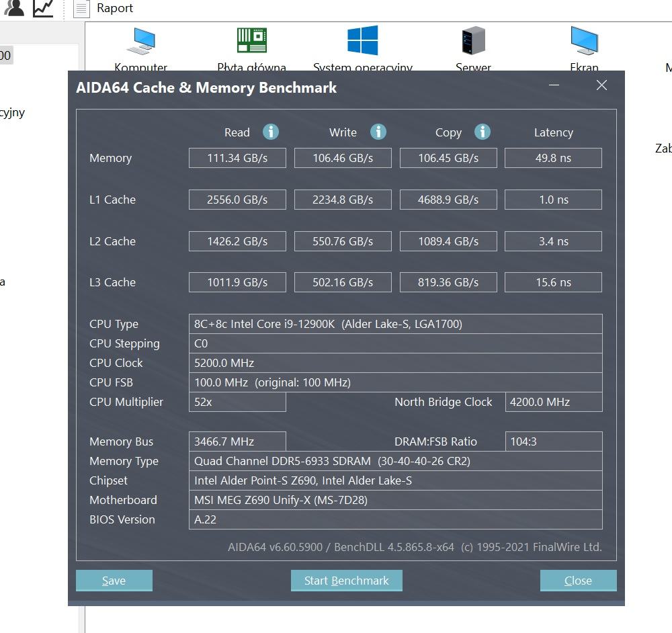Click the CPU Stepping C0 field

pyautogui.click(x=396, y=343)
